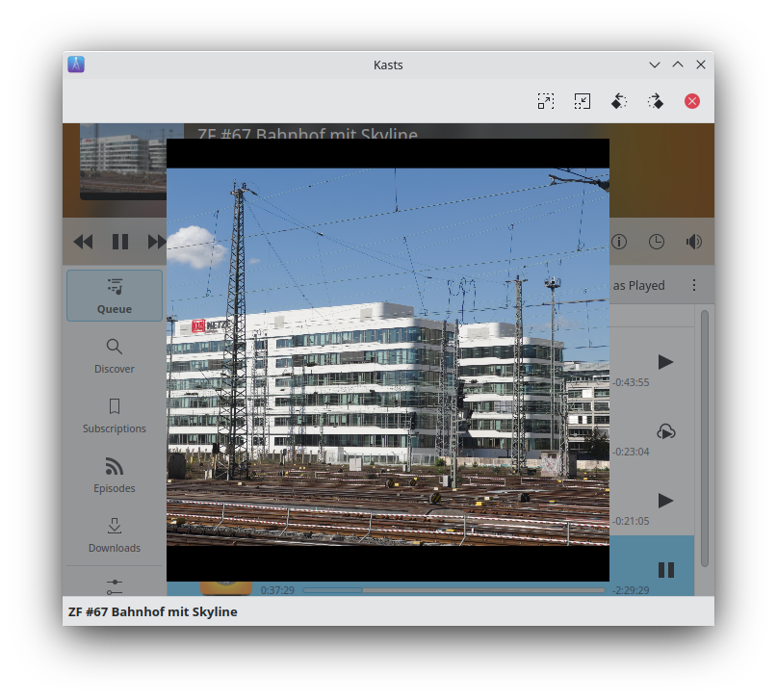The image size is (777, 700).
Task: Click the Kasts app icon in the title bar
Action: click(x=76, y=65)
